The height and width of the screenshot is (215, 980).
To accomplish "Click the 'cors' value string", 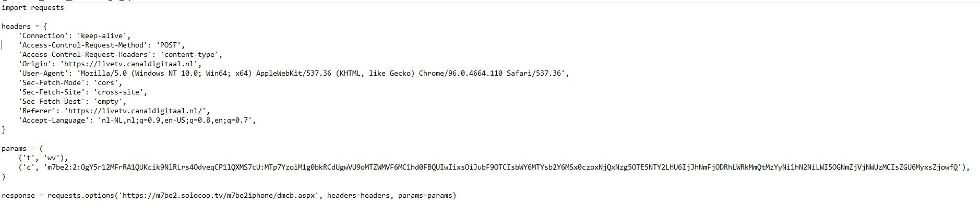I will point(106,83).
